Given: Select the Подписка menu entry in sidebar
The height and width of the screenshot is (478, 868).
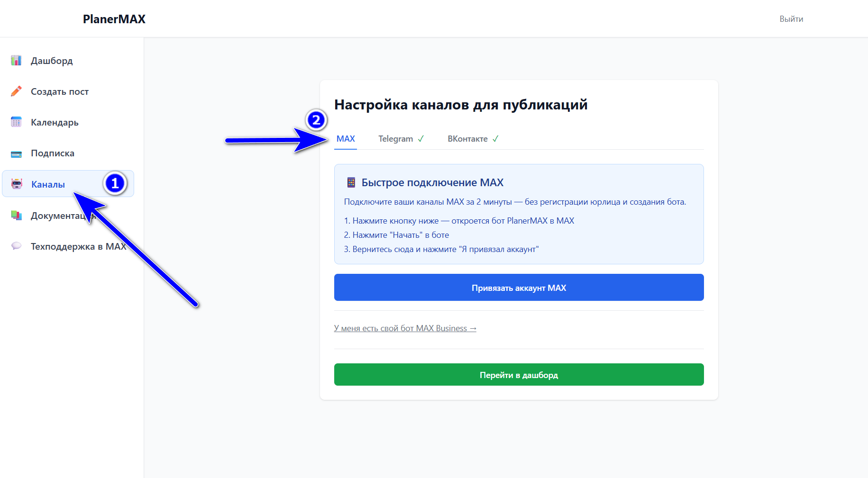Looking at the screenshot, I should [52, 153].
